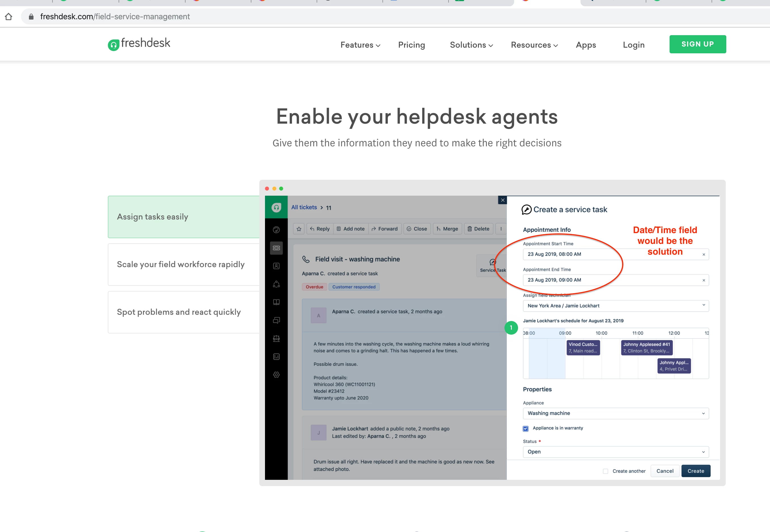Click the Freshdesk headset icon in app sidebar
770x532 pixels.
[276, 207]
